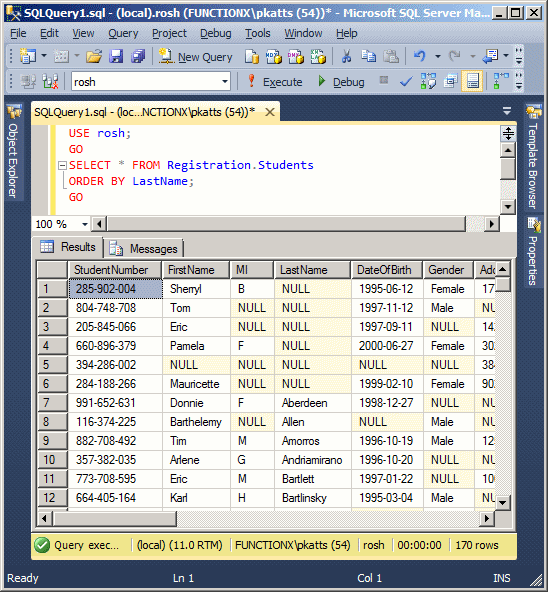Click the Undo arrow icon
Screen dimensions: 548x592
pos(420,57)
